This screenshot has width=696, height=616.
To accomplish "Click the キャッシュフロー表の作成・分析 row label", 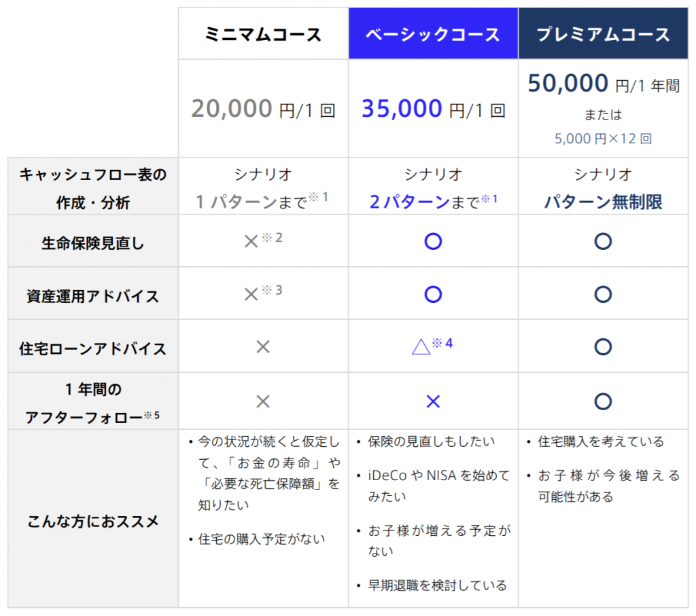I will coord(92,189).
